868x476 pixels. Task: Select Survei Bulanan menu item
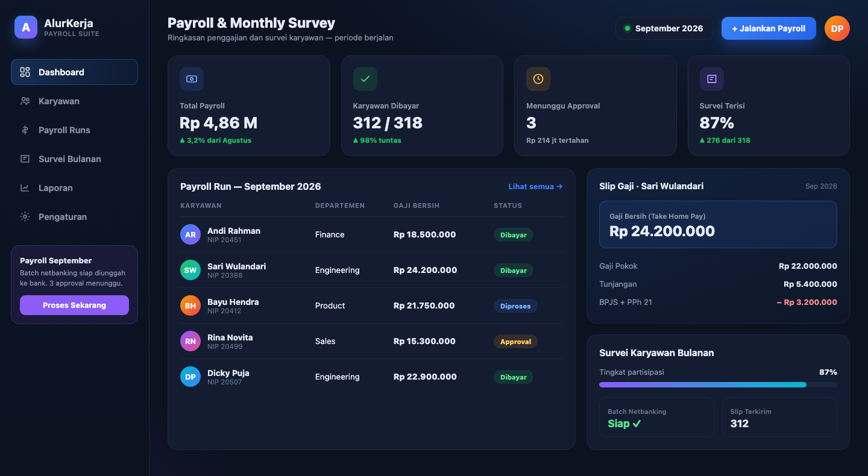(74, 159)
